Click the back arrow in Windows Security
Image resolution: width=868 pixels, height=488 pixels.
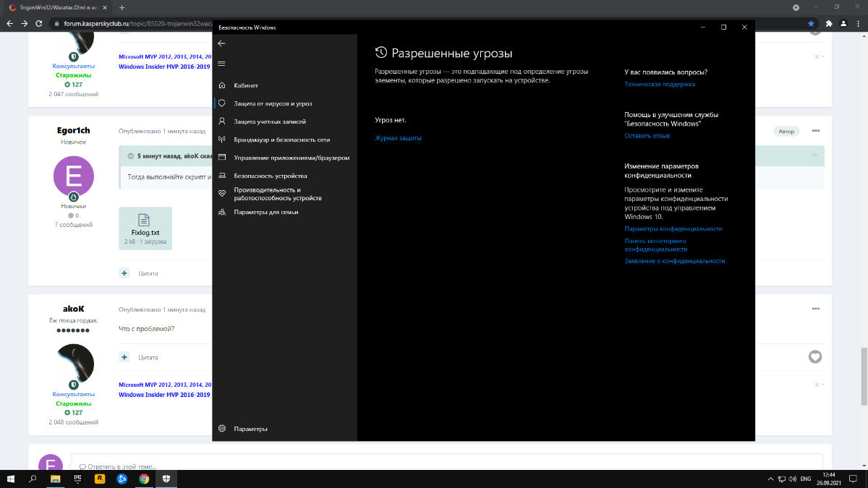point(221,43)
